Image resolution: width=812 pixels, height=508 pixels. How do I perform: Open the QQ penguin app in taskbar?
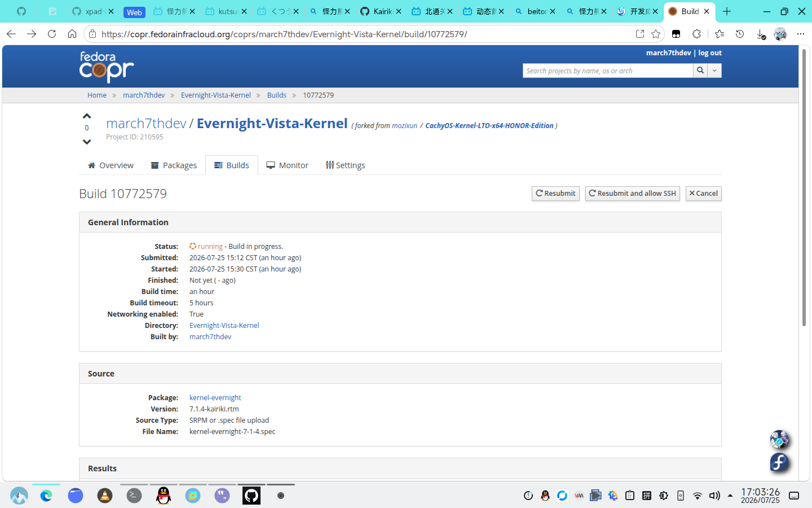(164, 496)
